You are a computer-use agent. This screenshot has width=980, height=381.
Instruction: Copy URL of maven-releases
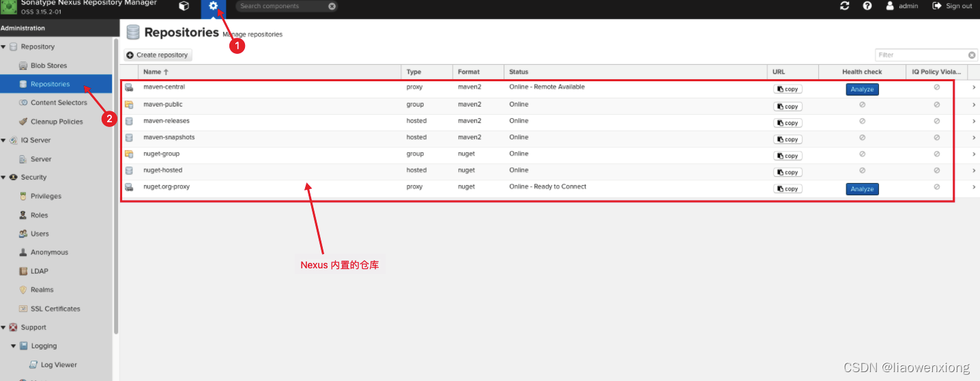click(x=788, y=123)
